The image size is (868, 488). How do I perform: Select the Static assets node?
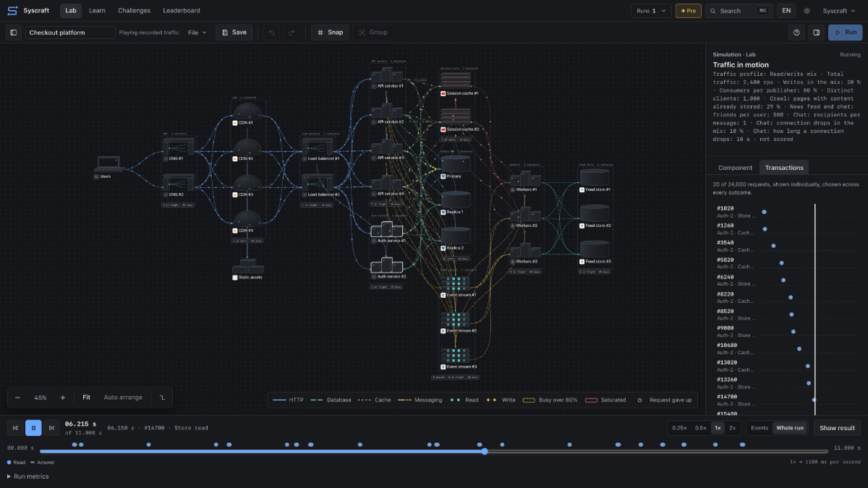[x=247, y=270]
